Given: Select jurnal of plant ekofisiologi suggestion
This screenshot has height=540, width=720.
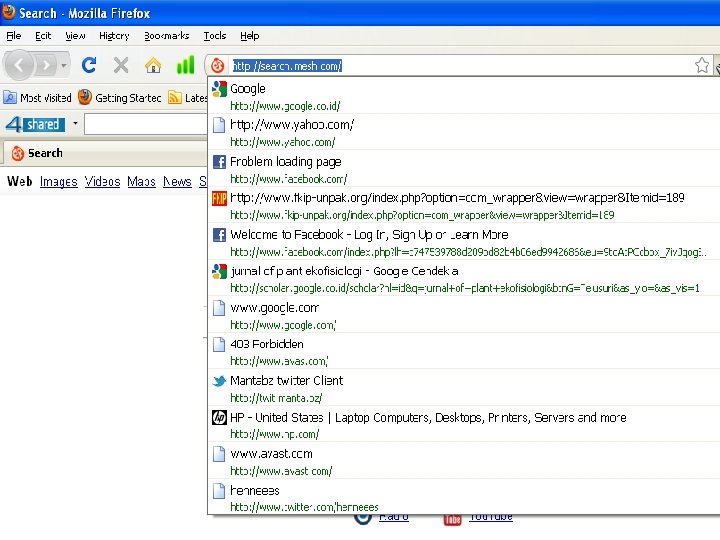Looking at the screenshot, I should (x=464, y=279).
